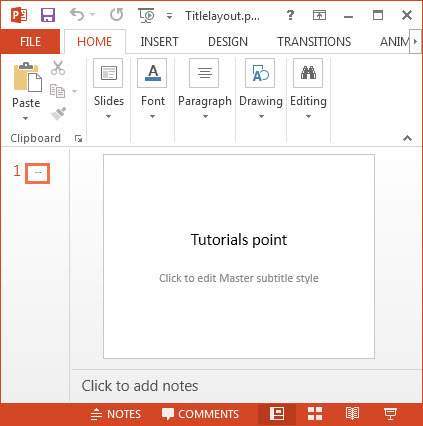Toggle the NOTES pane button
Screen dimensions: 423x426
pos(116,414)
